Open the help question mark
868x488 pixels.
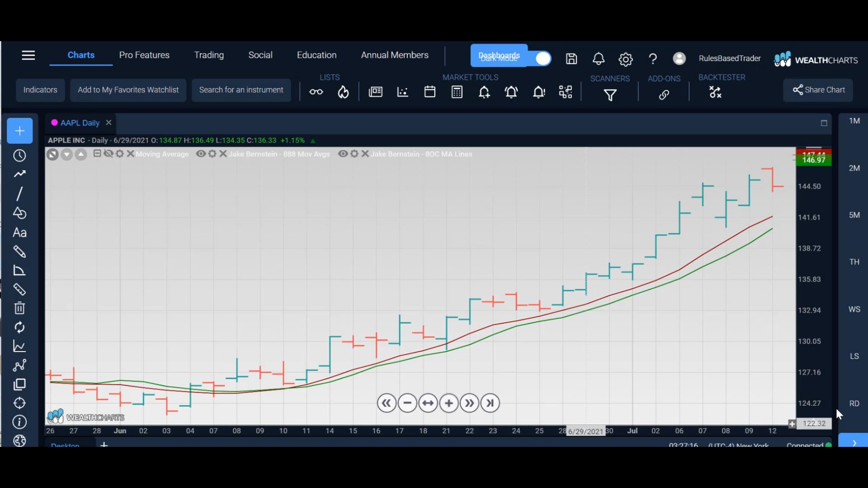pos(652,59)
